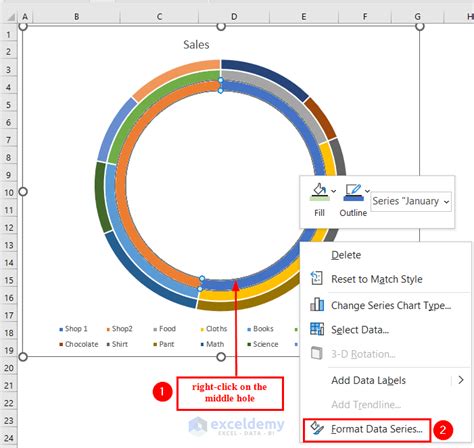Image resolution: width=474 pixels, height=448 pixels.
Task: Open the Fill color dropdown arrow
Action: point(334,191)
